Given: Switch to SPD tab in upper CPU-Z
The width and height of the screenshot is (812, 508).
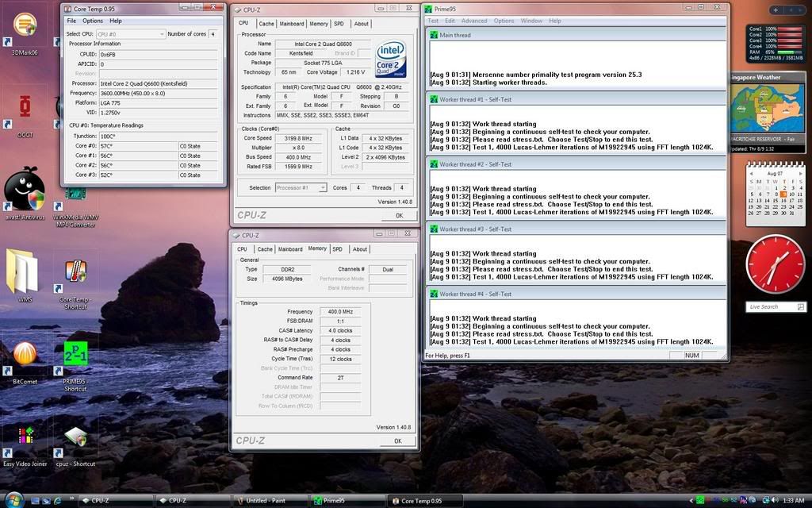Looking at the screenshot, I should [x=339, y=24].
